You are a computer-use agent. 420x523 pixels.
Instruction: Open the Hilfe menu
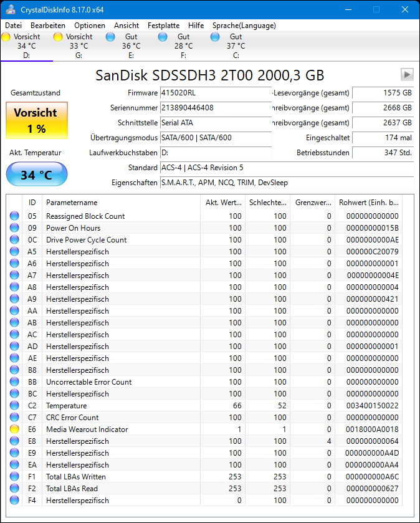(196, 26)
